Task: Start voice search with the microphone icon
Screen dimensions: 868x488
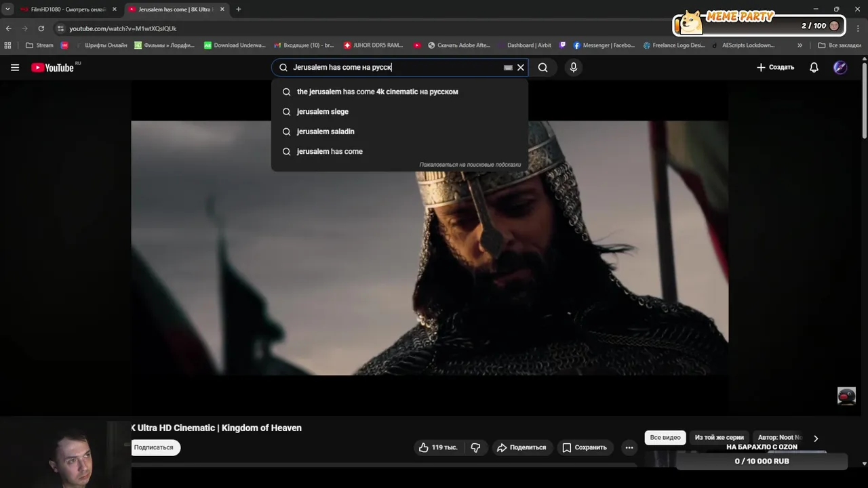Action: (x=574, y=67)
